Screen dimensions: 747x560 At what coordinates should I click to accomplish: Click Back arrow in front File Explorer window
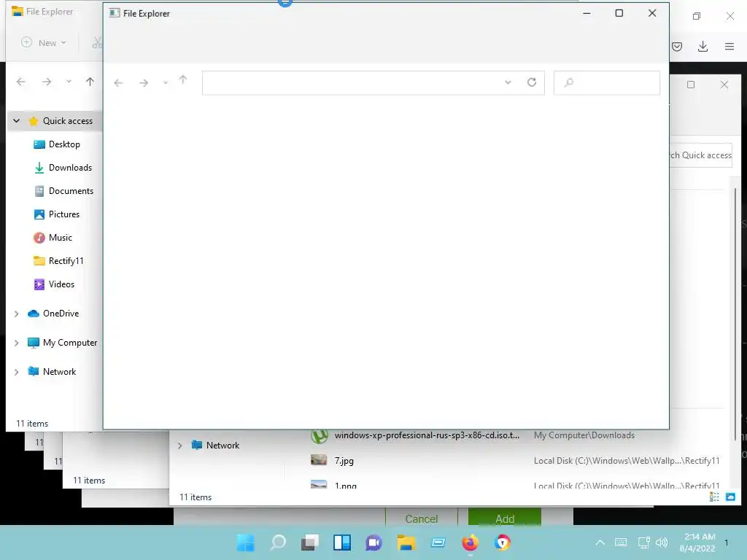(119, 83)
